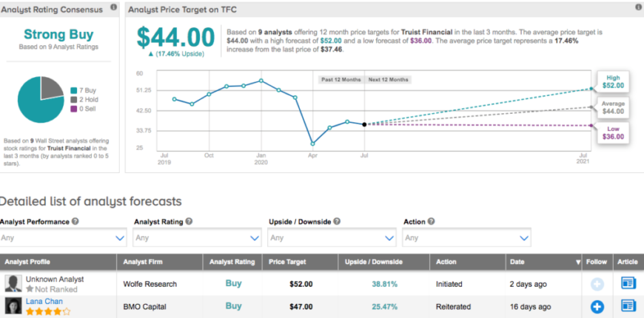Click the 38.81% upside value

(x=383, y=284)
